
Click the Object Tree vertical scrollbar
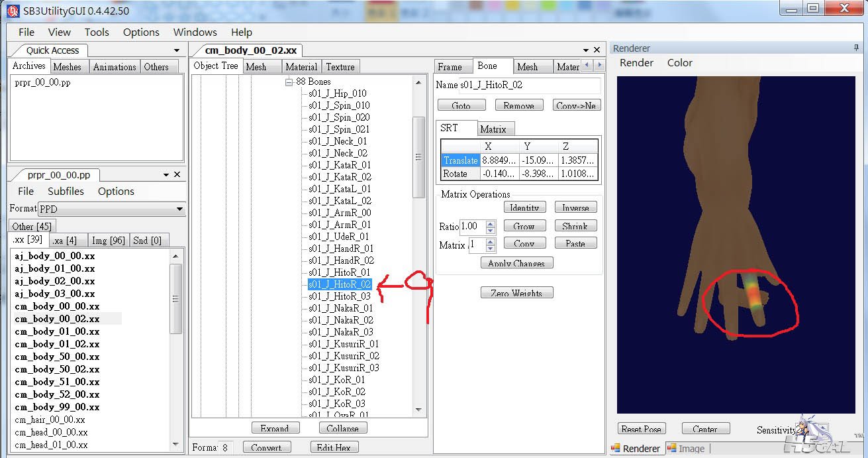(x=418, y=157)
